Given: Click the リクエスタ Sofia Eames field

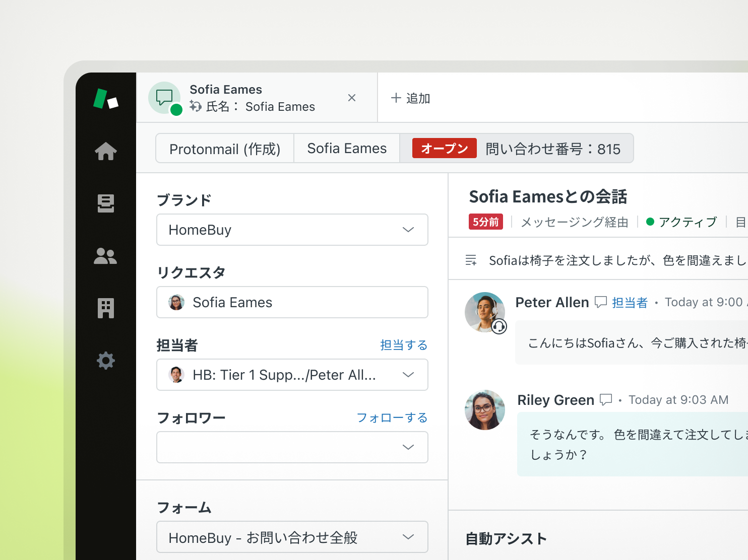Looking at the screenshot, I should (x=292, y=302).
